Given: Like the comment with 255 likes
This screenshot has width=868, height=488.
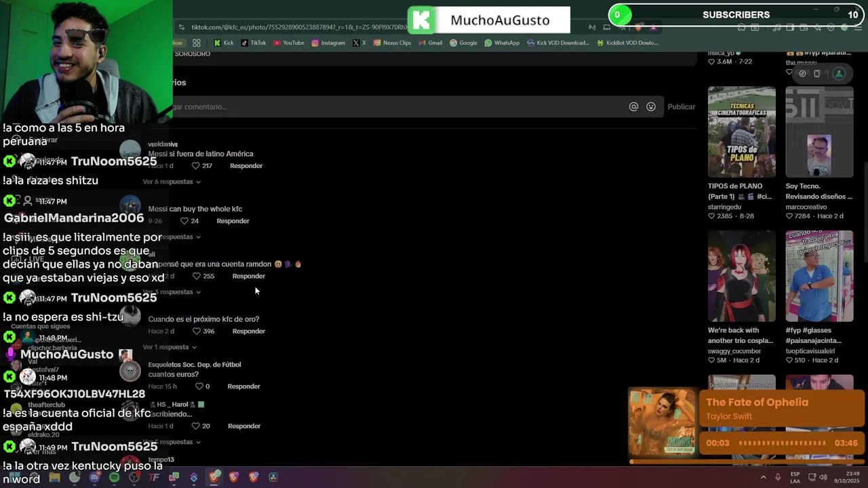Looking at the screenshot, I should [197, 277].
